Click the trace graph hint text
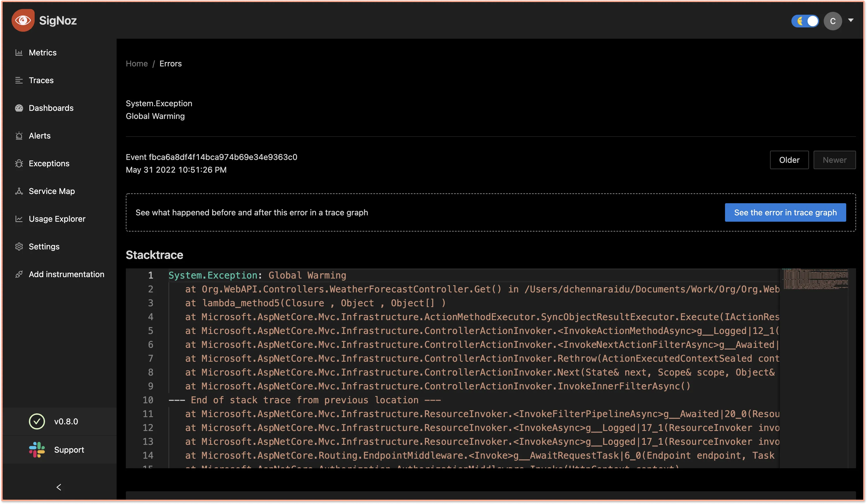The image size is (867, 504). [x=251, y=212]
